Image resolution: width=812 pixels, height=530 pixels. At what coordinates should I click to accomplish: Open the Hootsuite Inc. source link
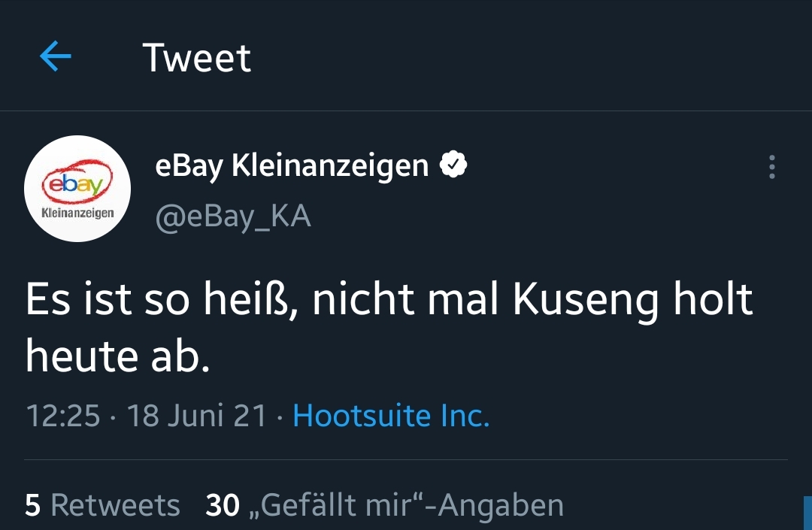[x=391, y=416]
